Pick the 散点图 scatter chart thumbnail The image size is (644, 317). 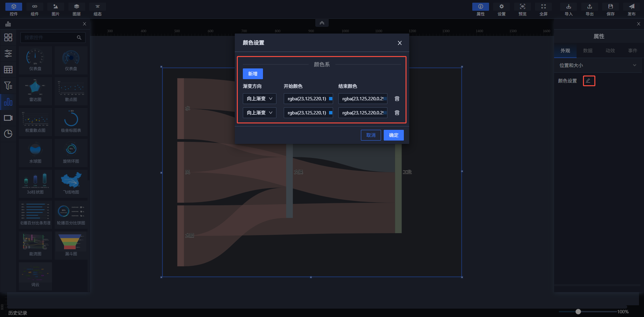point(71,91)
